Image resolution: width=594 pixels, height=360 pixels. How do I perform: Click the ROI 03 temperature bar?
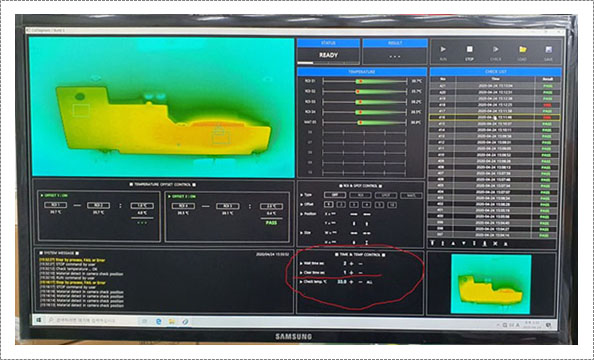pyautogui.click(x=365, y=102)
